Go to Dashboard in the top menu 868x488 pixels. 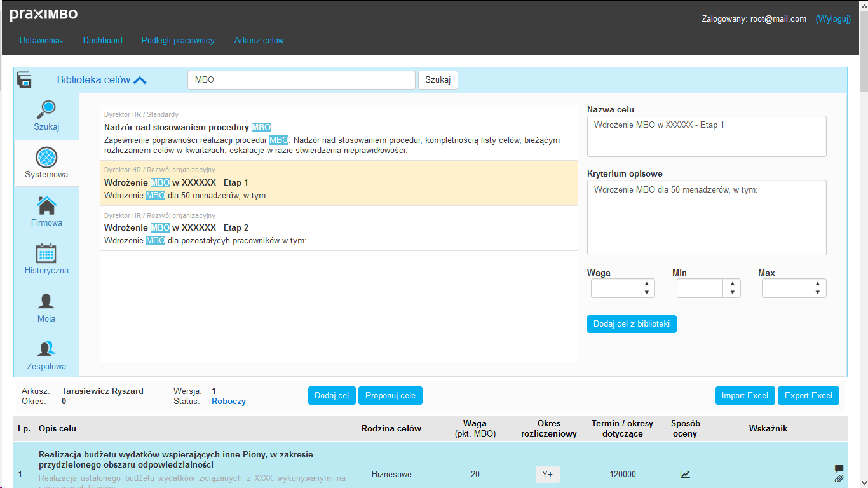102,40
